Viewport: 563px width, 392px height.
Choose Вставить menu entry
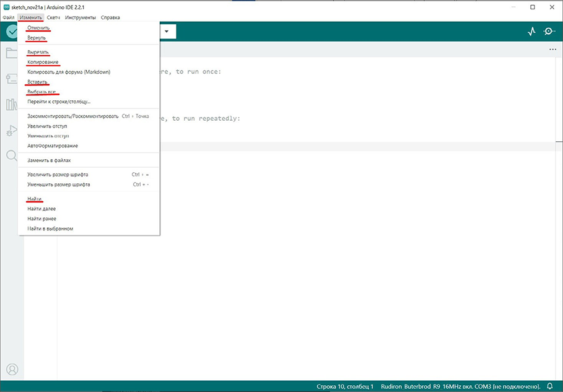(89, 82)
